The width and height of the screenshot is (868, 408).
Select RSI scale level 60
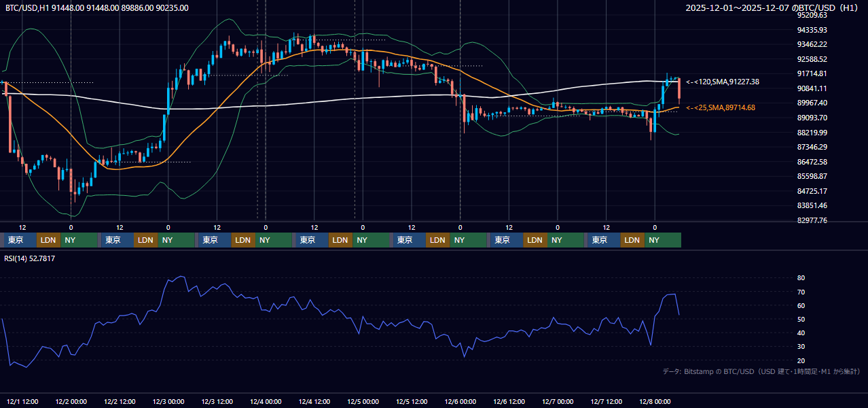[x=801, y=305]
